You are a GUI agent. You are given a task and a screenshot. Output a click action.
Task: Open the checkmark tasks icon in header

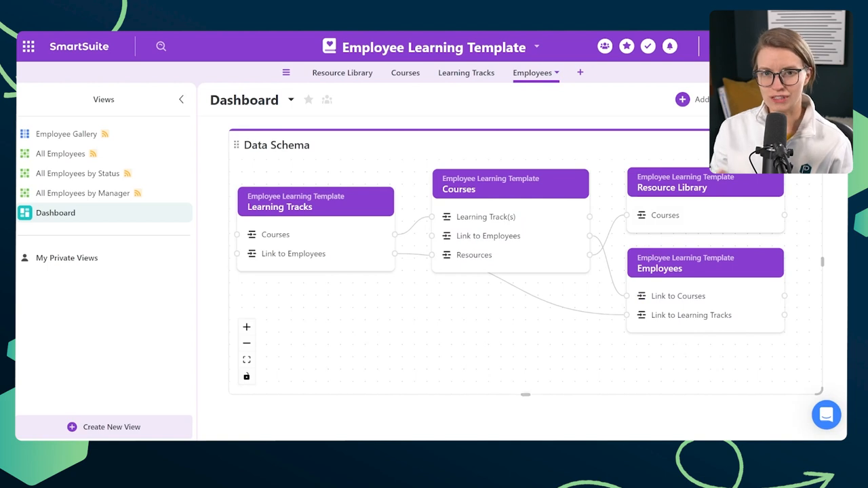[648, 46]
